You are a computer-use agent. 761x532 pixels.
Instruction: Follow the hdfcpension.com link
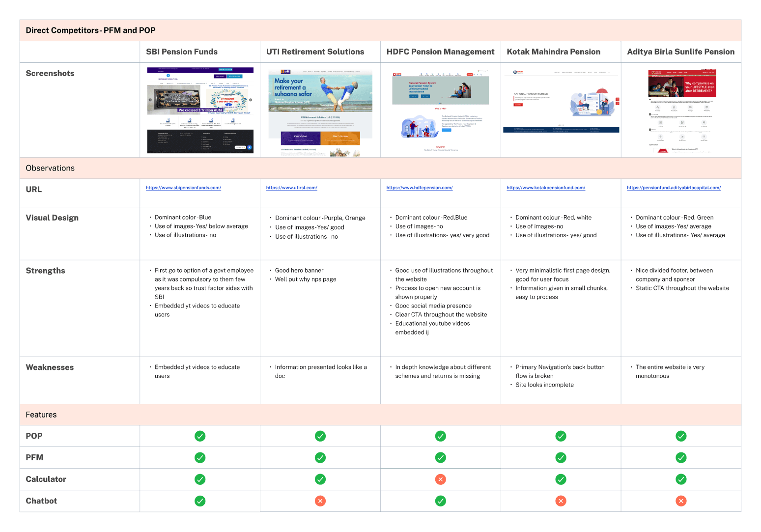[x=419, y=188]
